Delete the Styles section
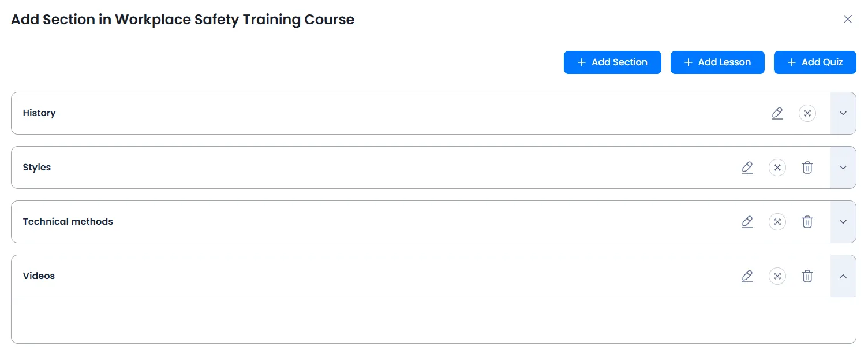 point(807,168)
